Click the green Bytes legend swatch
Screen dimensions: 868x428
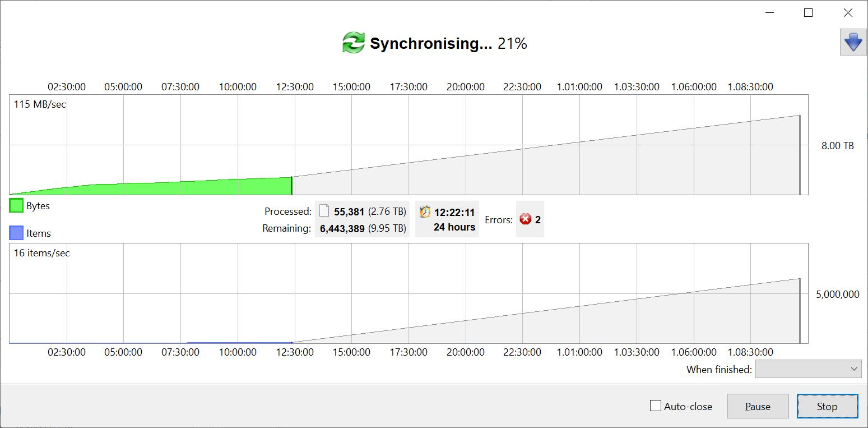point(16,205)
